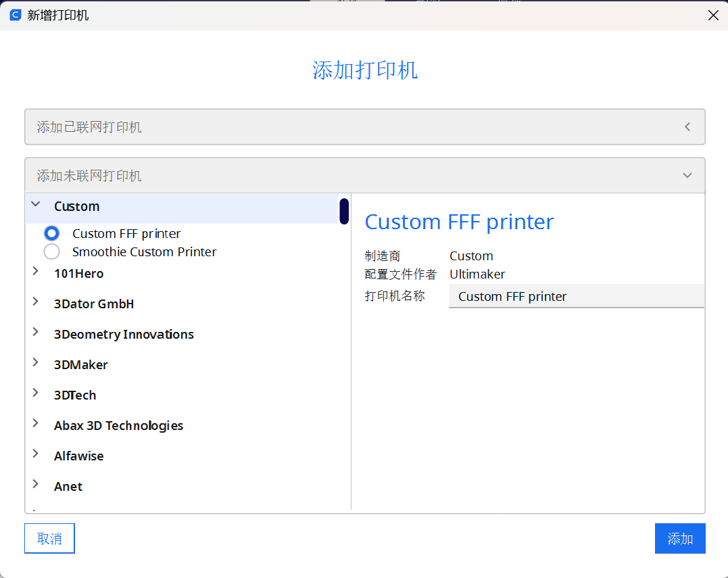Click the printer list scrollbar handle

[x=344, y=211]
